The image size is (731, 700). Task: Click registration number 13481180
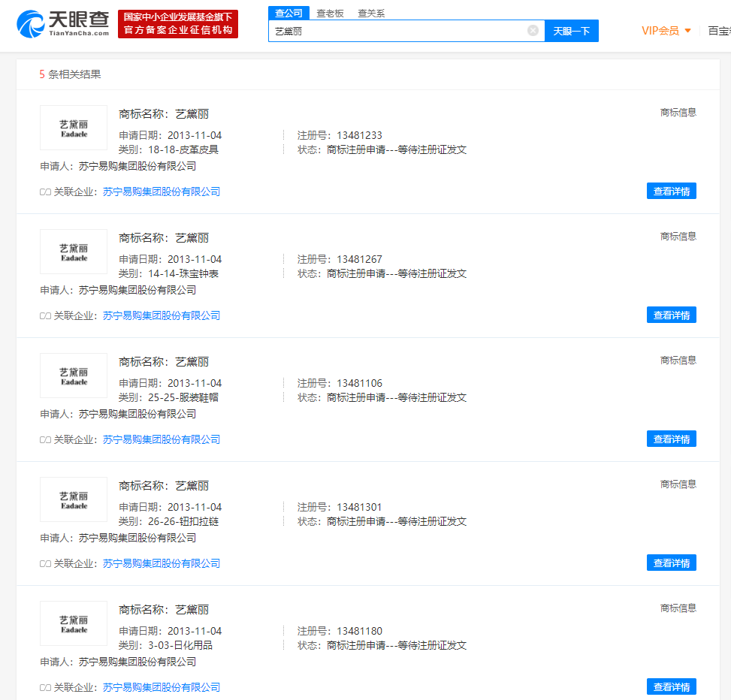[x=359, y=632]
